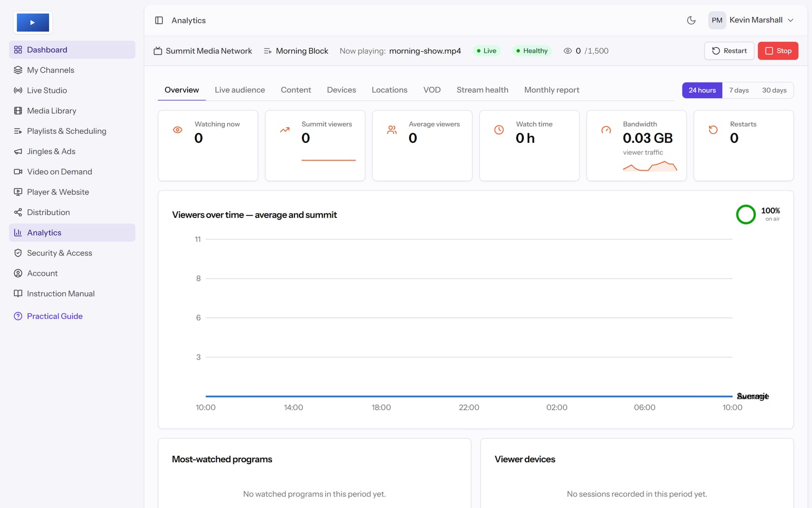The height and width of the screenshot is (508, 812).
Task: Click the play logo in the sidebar
Action: [x=33, y=22]
